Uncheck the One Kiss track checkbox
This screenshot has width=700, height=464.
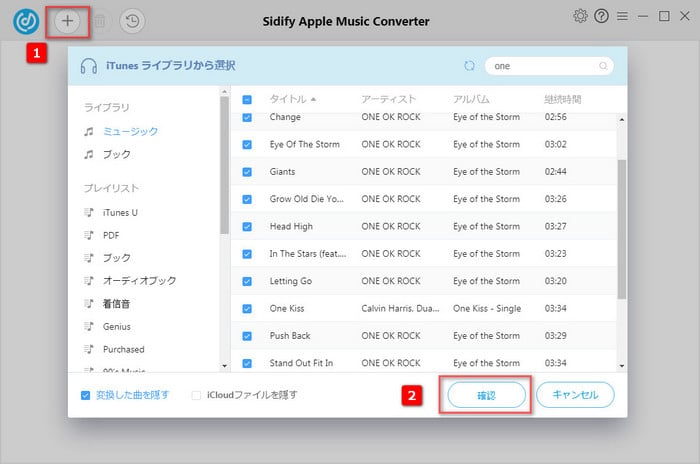(x=247, y=309)
